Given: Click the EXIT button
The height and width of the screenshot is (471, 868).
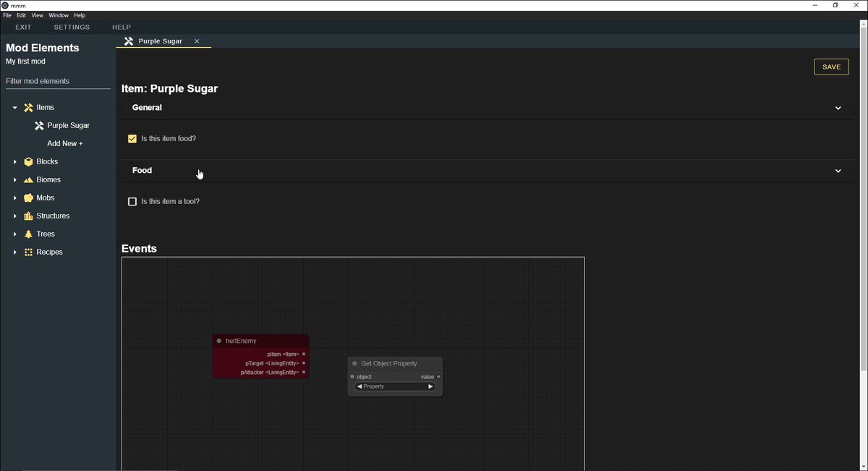Looking at the screenshot, I should point(23,27).
